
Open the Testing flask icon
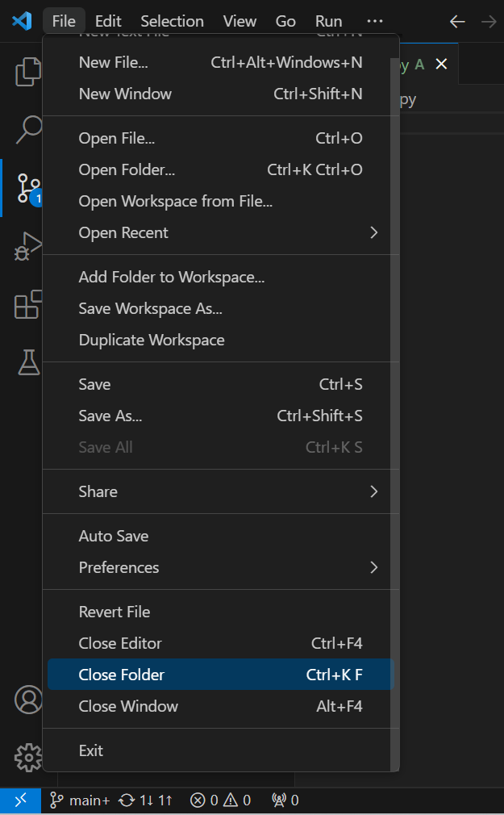28,362
